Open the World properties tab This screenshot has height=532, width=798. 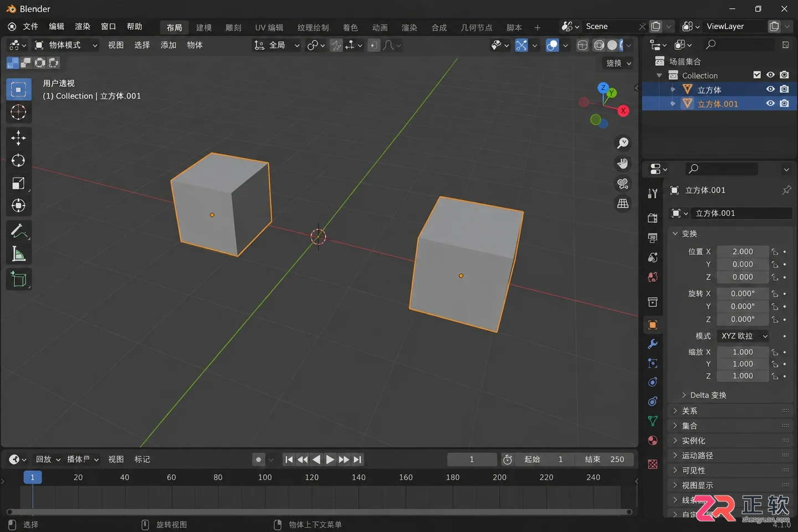coord(653,277)
